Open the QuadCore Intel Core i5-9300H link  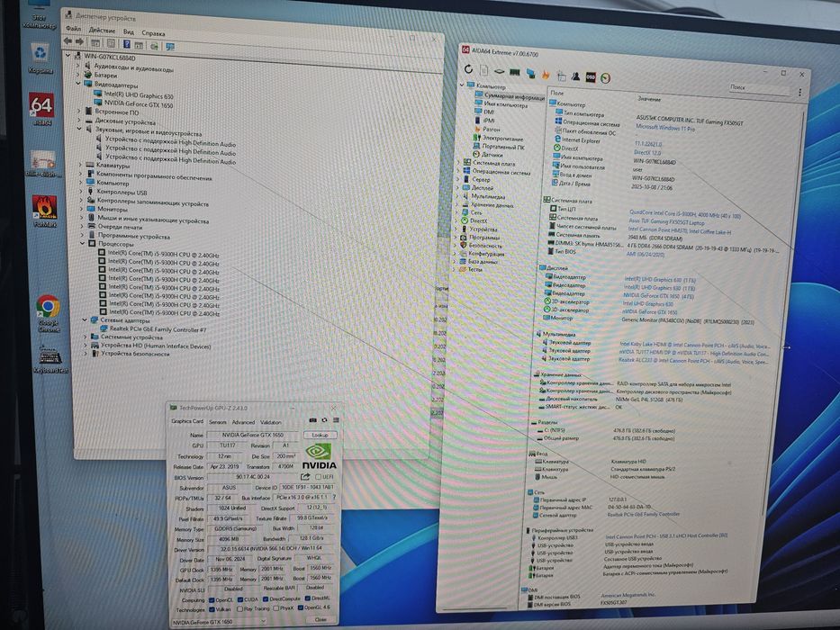pos(685,214)
